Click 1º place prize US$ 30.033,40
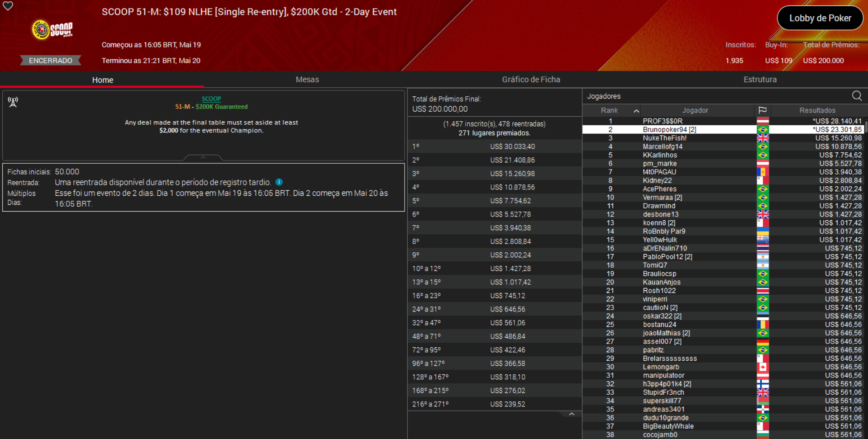Viewport: 868px width, 439px height. tap(512, 146)
